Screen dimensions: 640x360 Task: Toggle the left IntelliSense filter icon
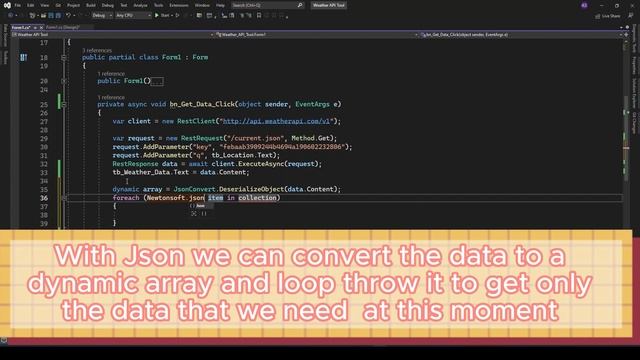tap(193, 213)
